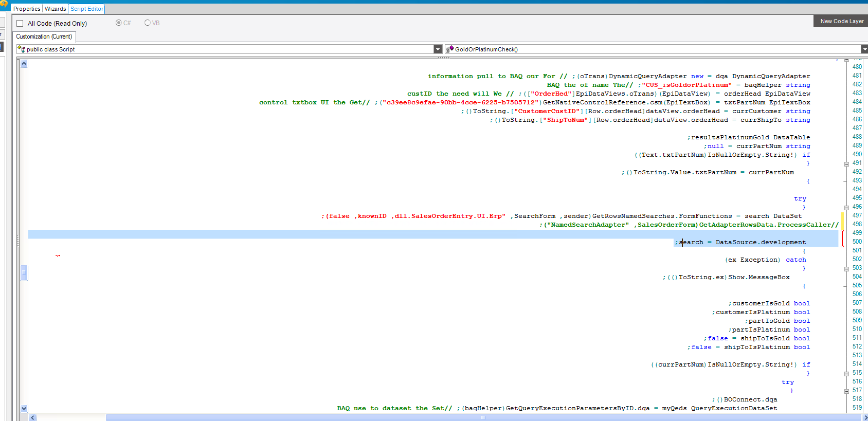Collapse the try block at line 496
This screenshot has width=868, height=421.
click(x=846, y=208)
